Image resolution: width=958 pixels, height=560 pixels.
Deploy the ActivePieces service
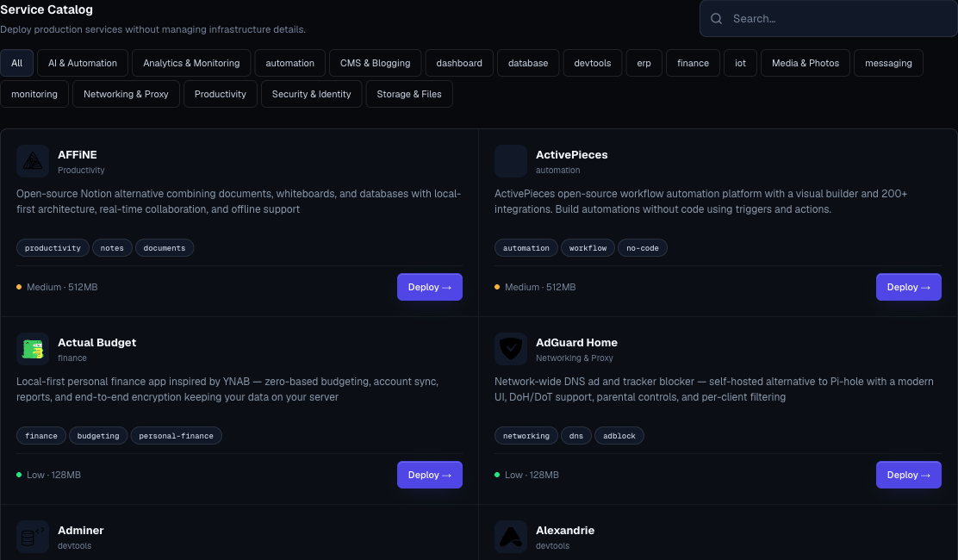909,287
